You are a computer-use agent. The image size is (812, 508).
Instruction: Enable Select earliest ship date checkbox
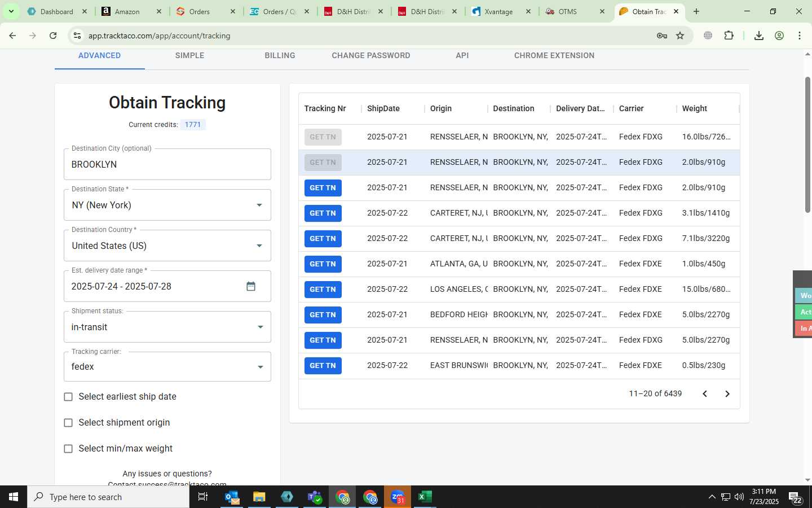(x=68, y=397)
